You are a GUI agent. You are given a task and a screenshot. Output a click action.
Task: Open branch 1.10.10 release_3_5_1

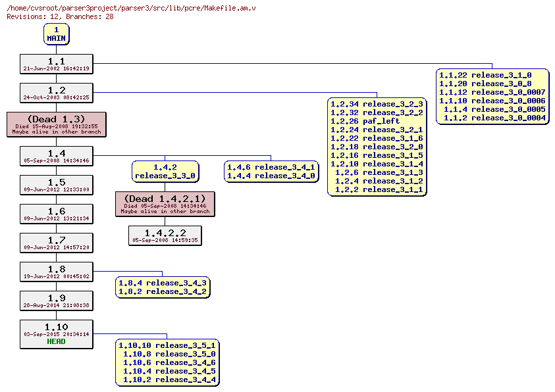[167, 345]
